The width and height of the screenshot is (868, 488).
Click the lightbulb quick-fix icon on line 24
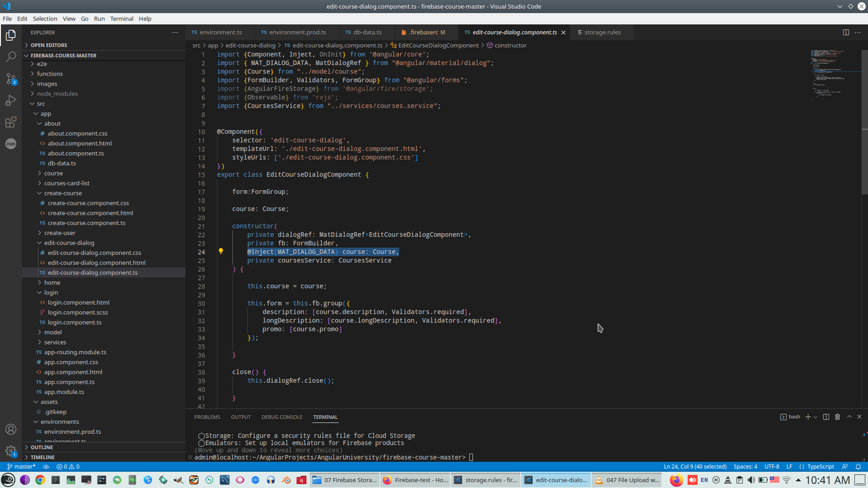coord(221,251)
